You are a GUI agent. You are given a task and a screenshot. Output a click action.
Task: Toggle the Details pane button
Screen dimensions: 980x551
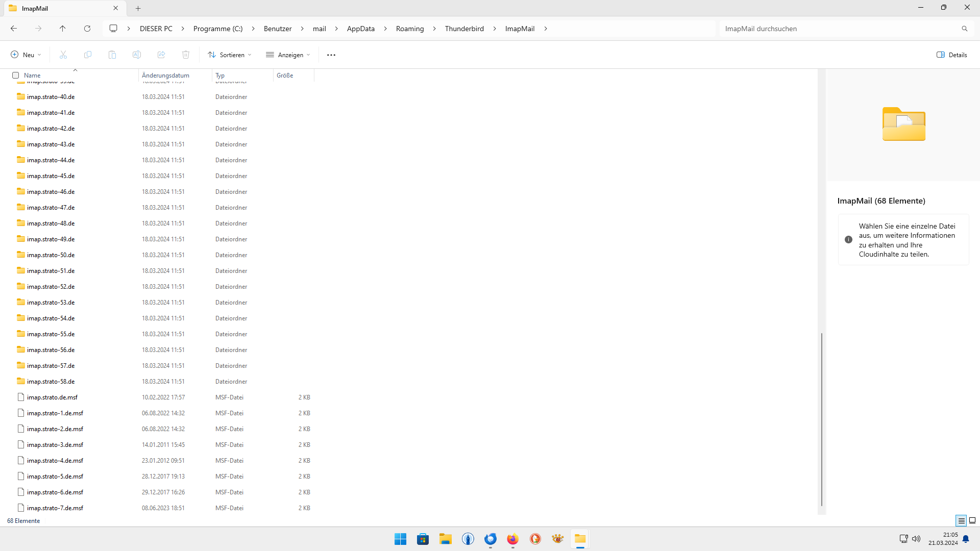pos(952,55)
